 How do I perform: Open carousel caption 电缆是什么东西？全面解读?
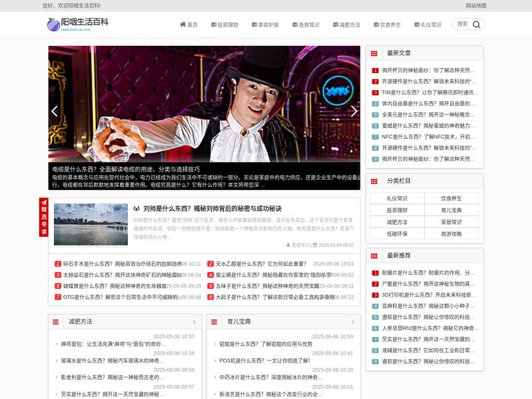tap(126, 169)
